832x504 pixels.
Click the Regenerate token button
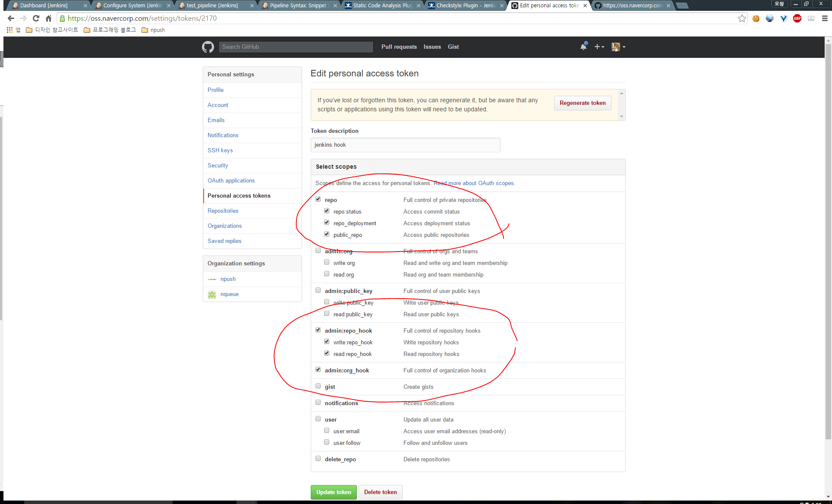pyautogui.click(x=583, y=103)
